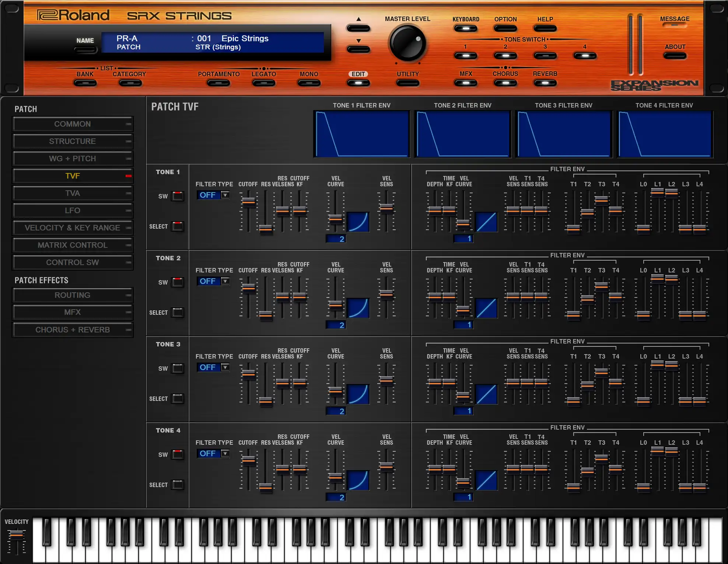Click Tone 2 filter env velocity curve graphic
Image resolution: width=728 pixels, height=564 pixels.
486,308
